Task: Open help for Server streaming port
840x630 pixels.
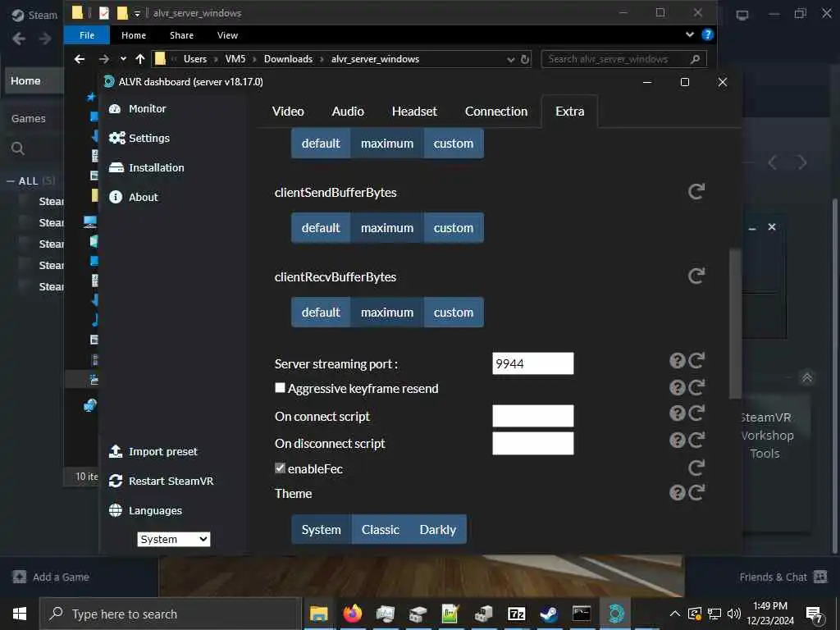Action: coord(677,361)
